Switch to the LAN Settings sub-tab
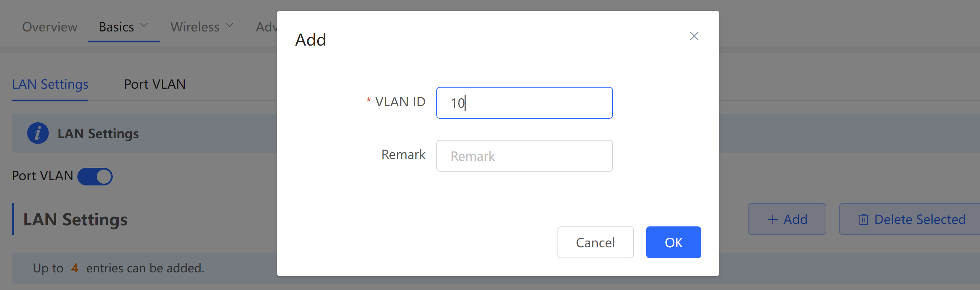Image resolution: width=980 pixels, height=290 pixels. 50,84
